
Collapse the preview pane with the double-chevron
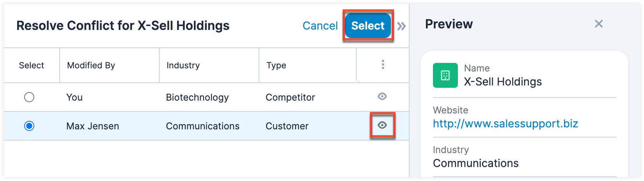pyautogui.click(x=401, y=26)
